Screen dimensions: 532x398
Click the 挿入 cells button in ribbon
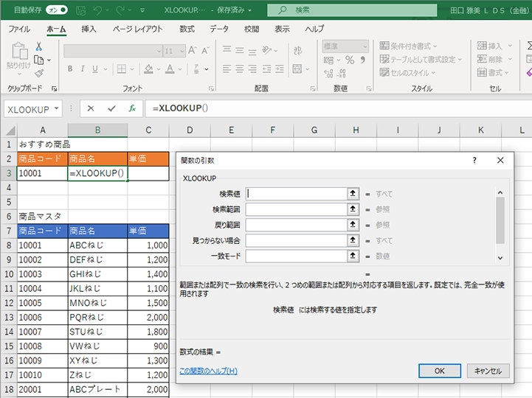pyautogui.click(x=490, y=46)
